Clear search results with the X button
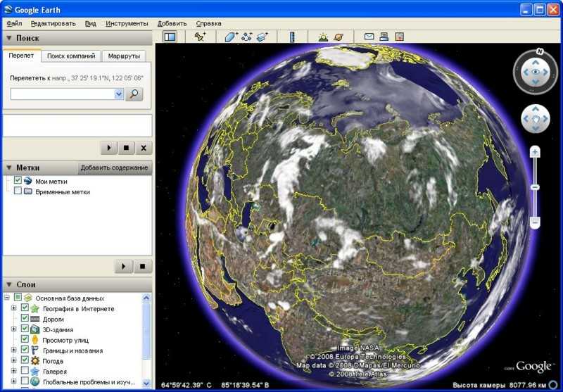This screenshot has width=563, height=392. (x=144, y=148)
